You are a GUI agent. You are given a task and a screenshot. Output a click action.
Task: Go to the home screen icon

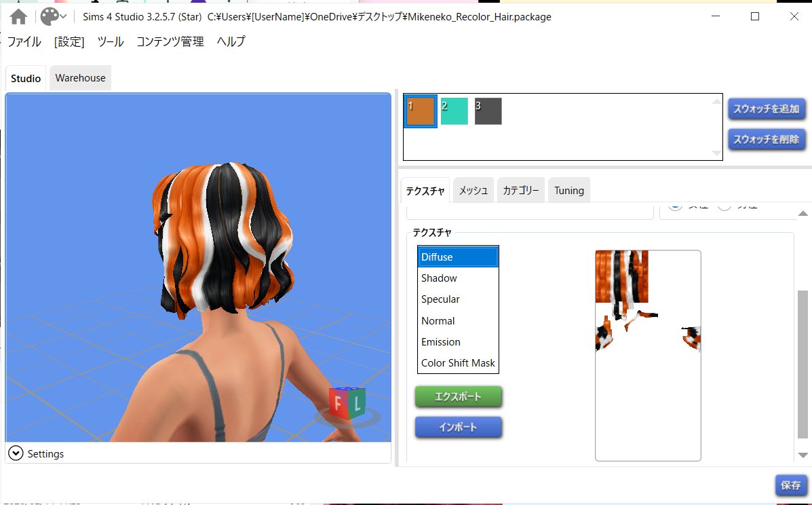(x=18, y=16)
